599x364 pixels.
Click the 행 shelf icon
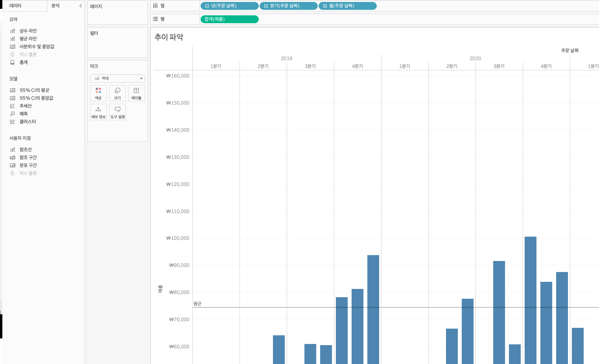pyautogui.click(x=155, y=19)
